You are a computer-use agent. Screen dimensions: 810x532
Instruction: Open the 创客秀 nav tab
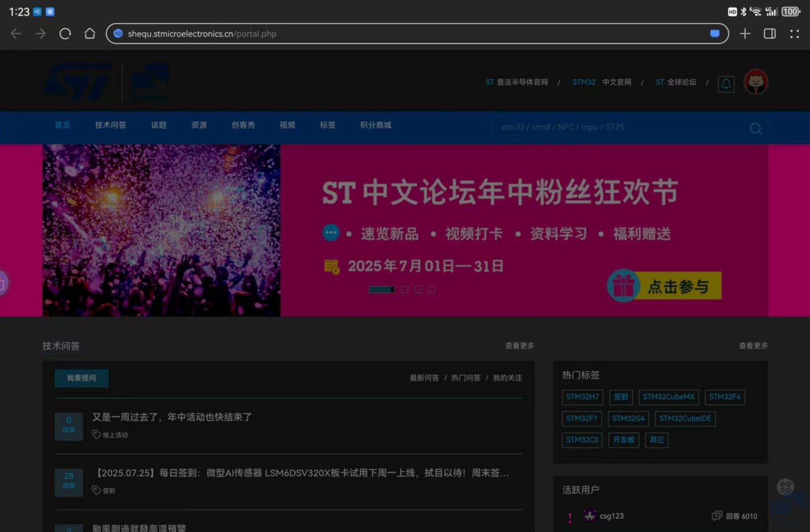pyautogui.click(x=243, y=125)
